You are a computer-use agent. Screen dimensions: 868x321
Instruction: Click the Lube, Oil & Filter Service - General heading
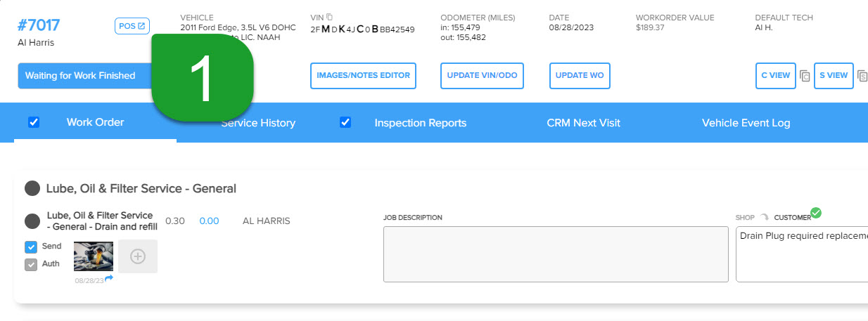[141, 188]
